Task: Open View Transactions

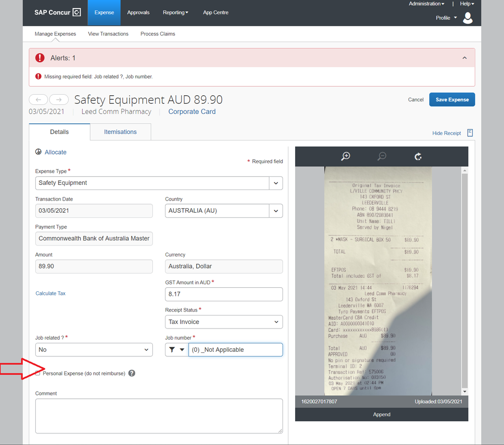Action: click(x=108, y=34)
